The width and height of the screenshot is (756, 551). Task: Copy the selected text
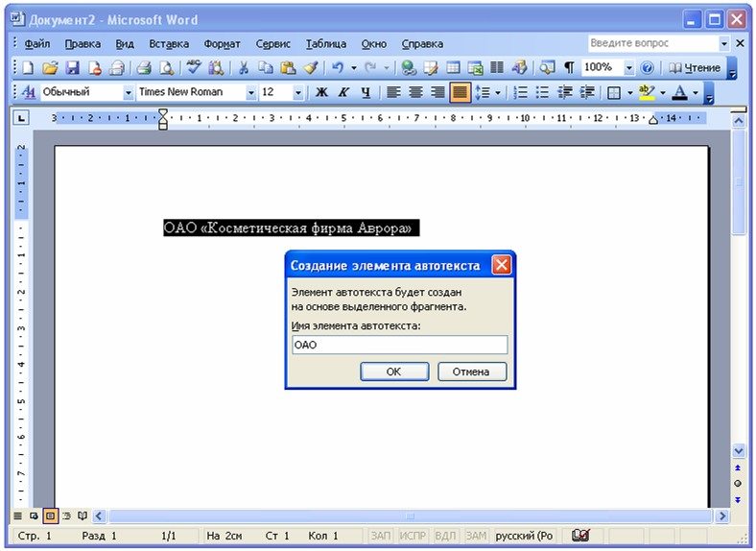point(266,67)
